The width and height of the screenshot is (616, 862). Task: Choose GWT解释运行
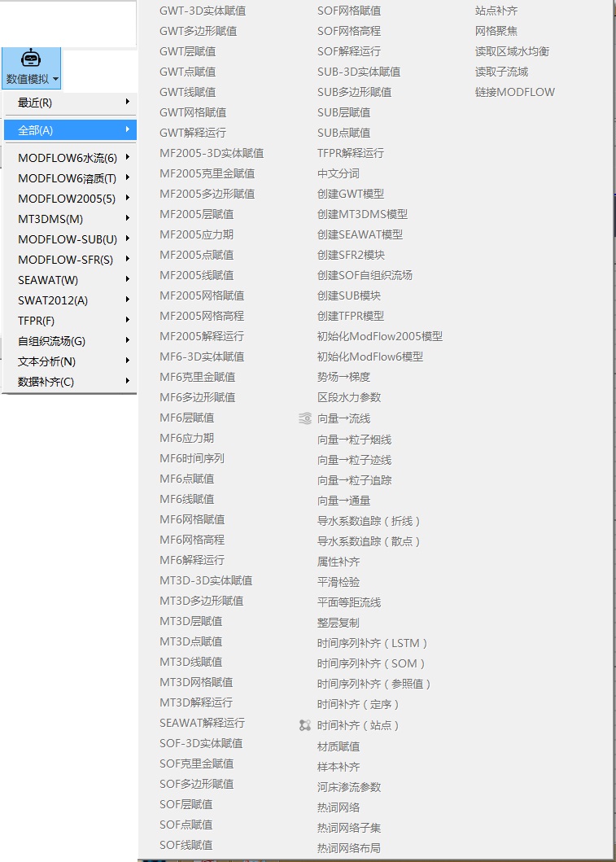(x=193, y=133)
